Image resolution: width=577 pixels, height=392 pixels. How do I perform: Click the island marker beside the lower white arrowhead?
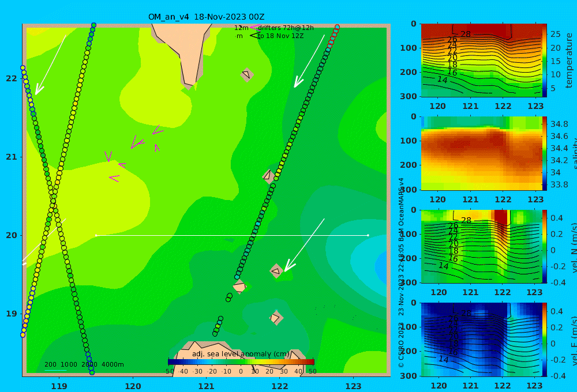pyautogui.click(x=276, y=271)
